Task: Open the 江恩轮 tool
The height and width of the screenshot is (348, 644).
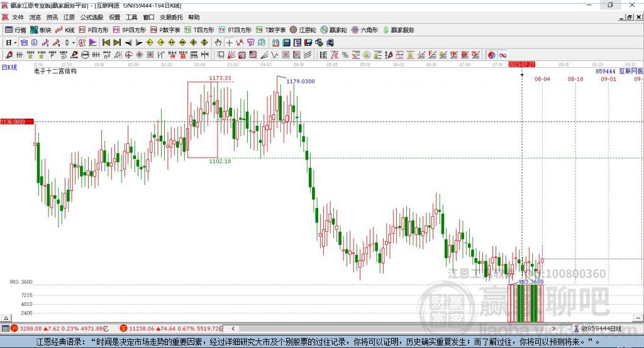Action: tap(303, 30)
